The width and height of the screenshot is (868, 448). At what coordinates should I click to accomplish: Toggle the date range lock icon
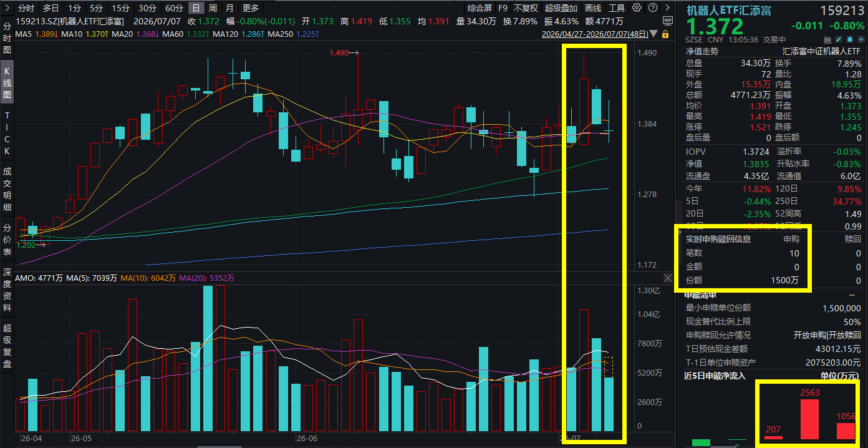coord(665,34)
